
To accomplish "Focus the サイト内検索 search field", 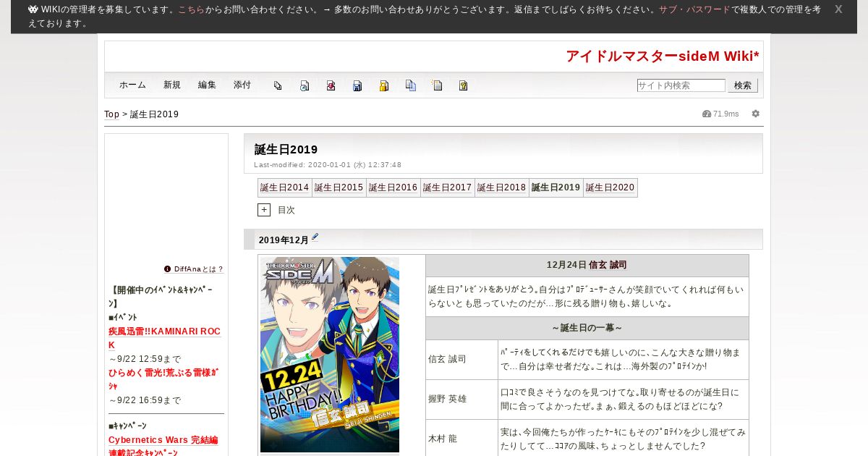I will click(681, 85).
